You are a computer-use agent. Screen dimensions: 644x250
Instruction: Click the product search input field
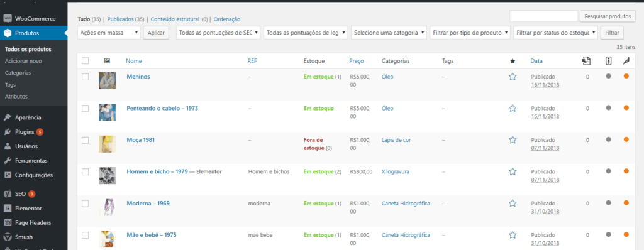[x=544, y=16]
